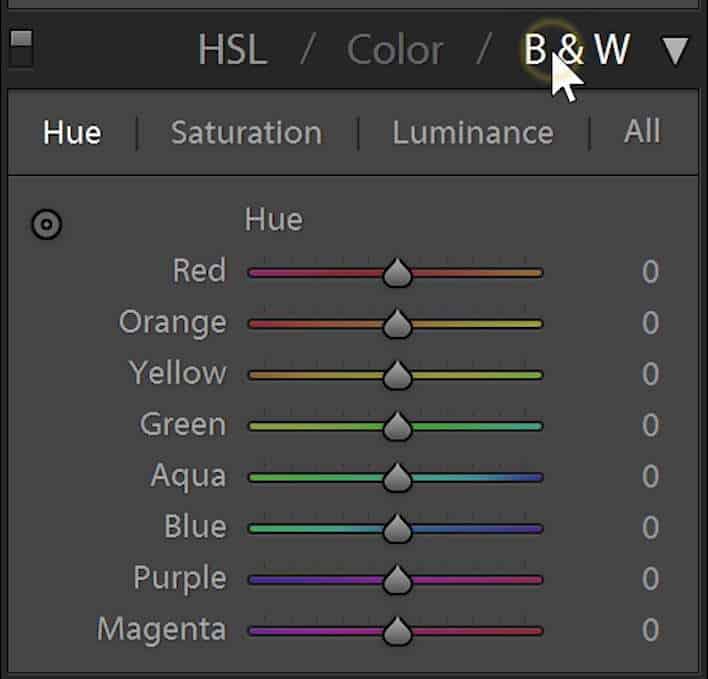Click the Purple hue slider handle

coord(397,580)
